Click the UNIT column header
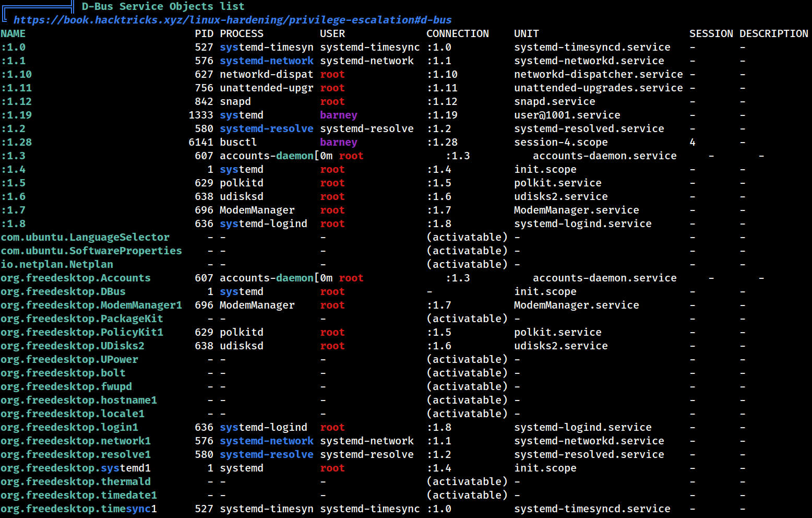The image size is (812, 518). pyautogui.click(x=527, y=33)
